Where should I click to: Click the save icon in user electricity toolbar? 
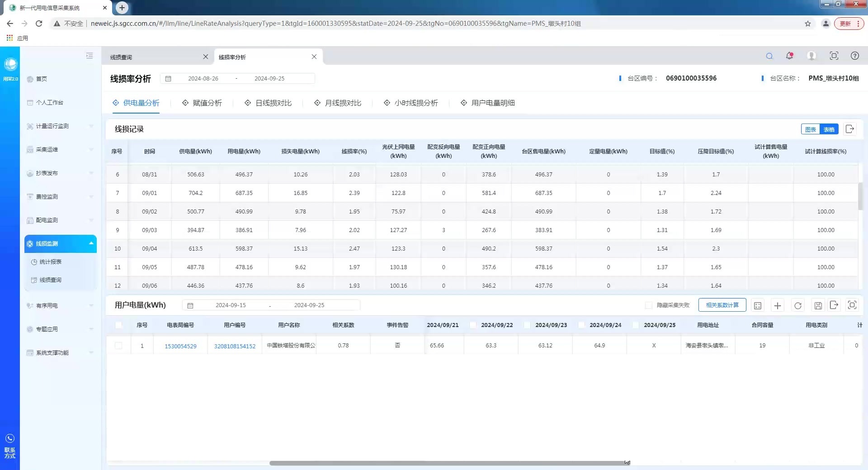(x=818, y=306)
